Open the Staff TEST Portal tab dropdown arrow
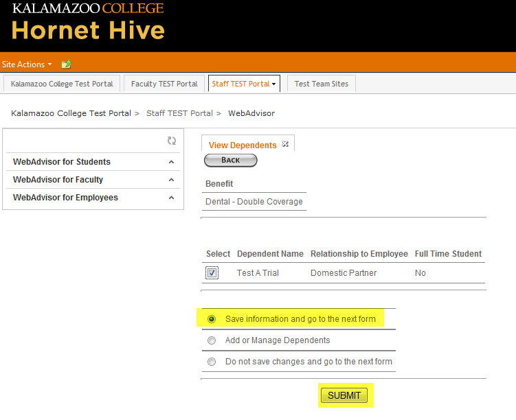The width and height of the screenshot is (516, 420). pos(273,84)
